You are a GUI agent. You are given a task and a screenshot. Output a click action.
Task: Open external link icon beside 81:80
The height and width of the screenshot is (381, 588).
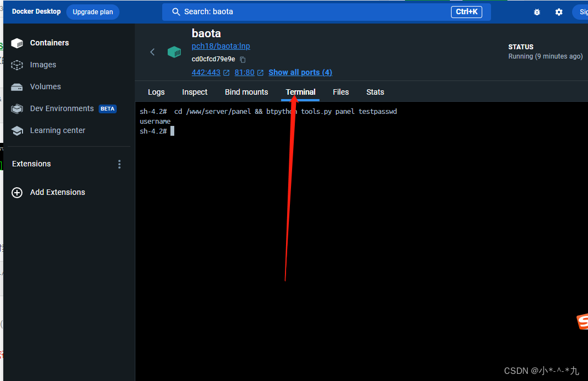[x=260, y=73]
